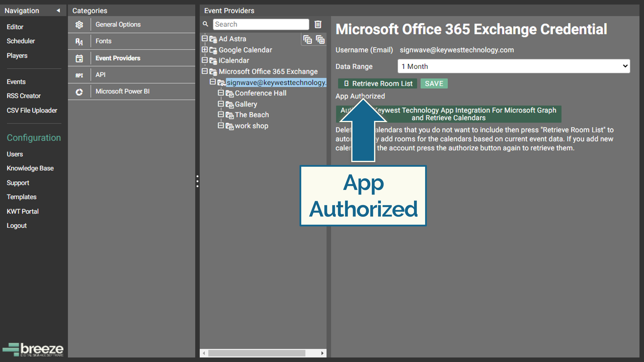Click the Microsoft Office 365 Exchange folder icon
The width and height of the screenshot is (644, 362).
tap(213, 72)
